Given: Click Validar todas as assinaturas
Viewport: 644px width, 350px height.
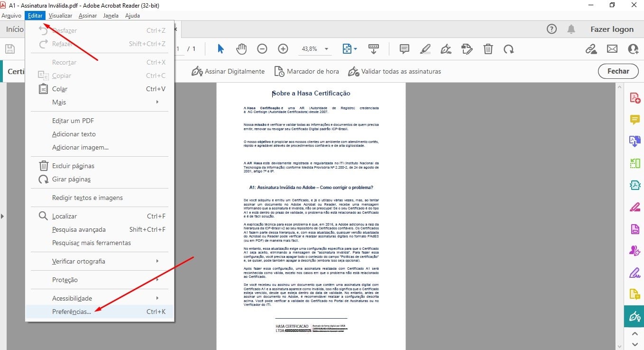Looking at the screenshot, I should click(x=395, y=71).
